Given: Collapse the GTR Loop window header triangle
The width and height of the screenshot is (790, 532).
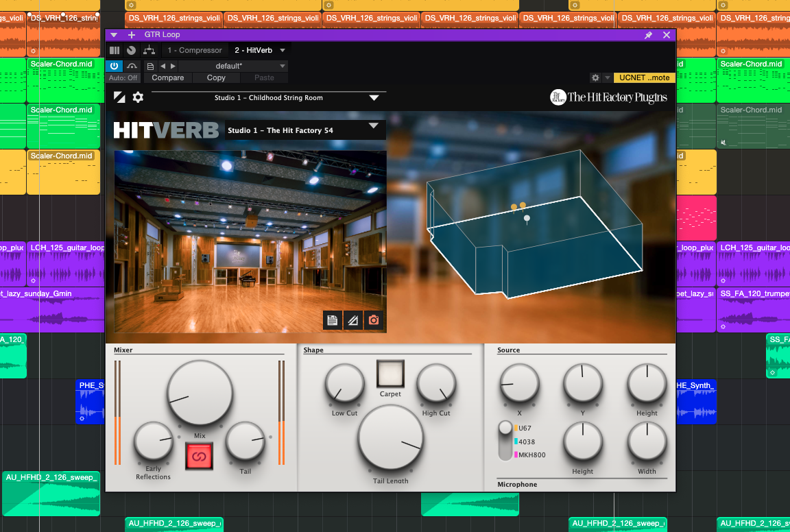Looking at the screenshot, I should [114, 35].
